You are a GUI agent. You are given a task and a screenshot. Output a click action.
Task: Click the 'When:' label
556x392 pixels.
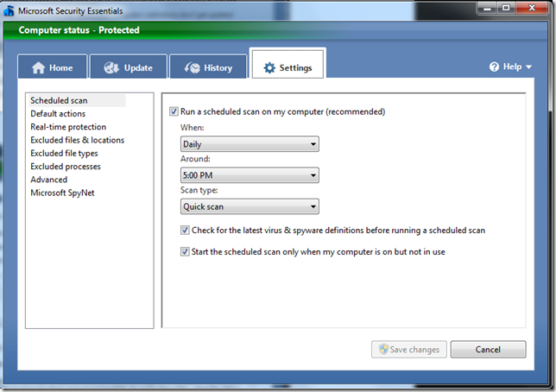pos(193,127)
